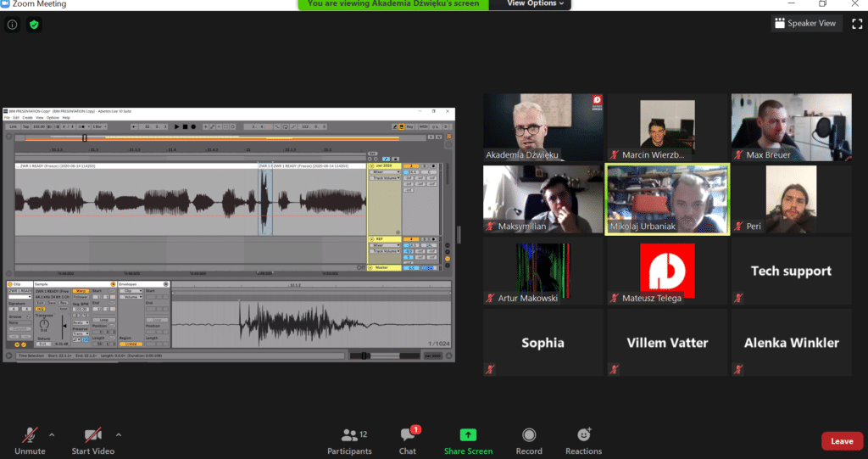Viewport: 868px width, 459px height.
Task: Click the arrangement overview position marker
Action: [85, 137]
